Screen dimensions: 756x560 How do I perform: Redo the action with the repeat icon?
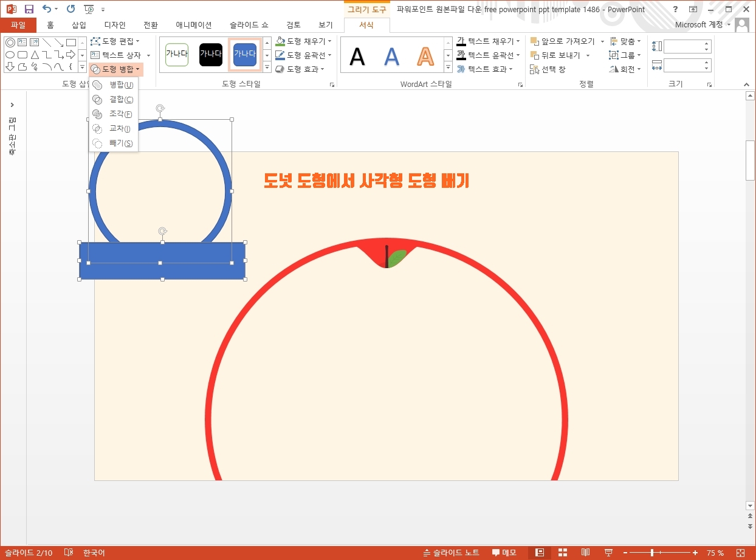(71, 9)
